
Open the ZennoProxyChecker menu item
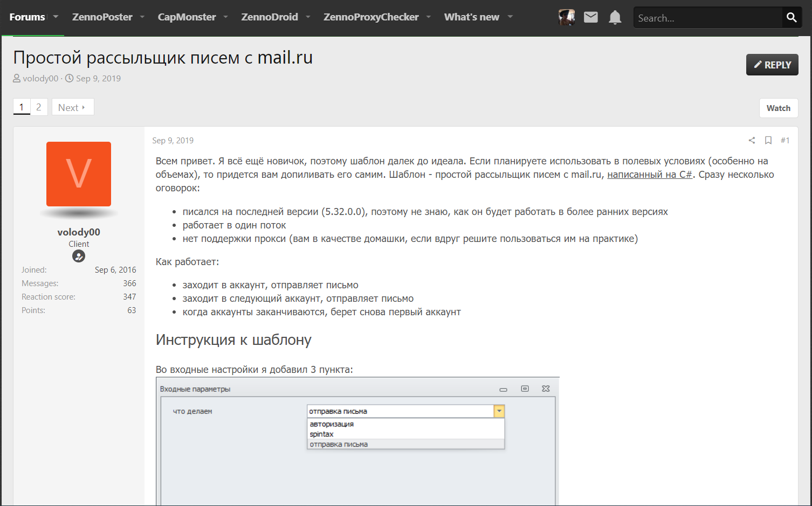coord(371,17)
